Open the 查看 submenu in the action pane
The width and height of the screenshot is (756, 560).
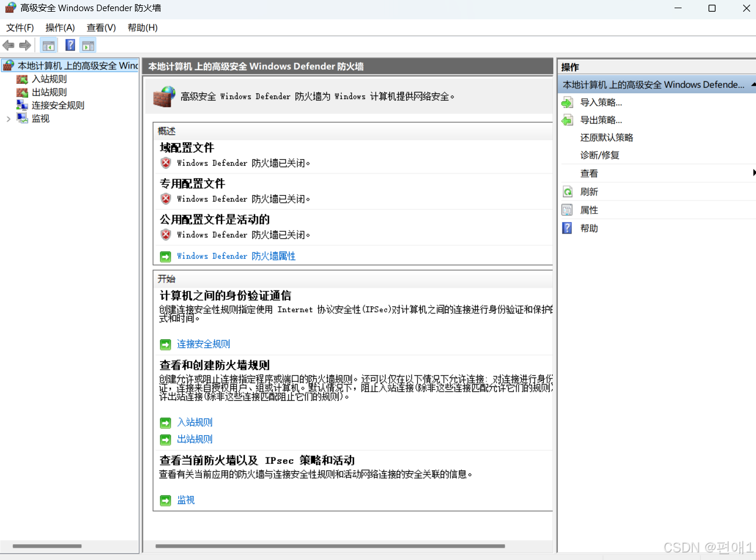[x=589, y=173]
